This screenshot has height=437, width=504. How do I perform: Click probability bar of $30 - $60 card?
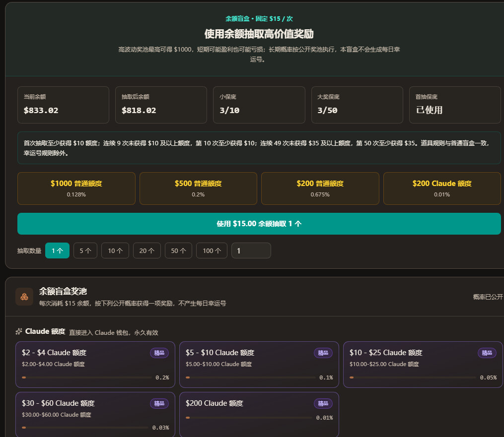pos(85,428)
